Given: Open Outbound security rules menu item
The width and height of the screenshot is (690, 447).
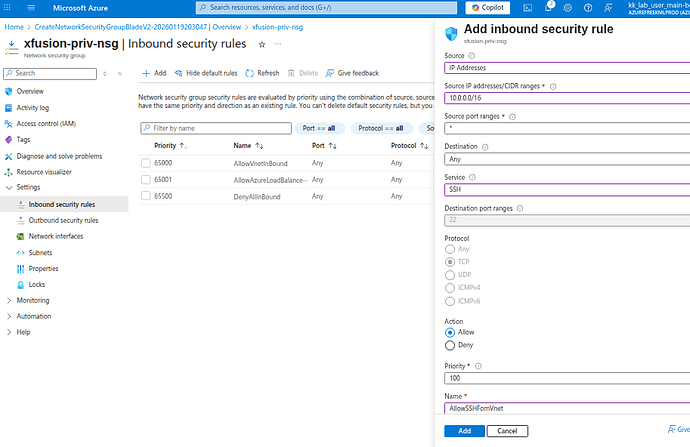Looking at the screenshot, I should click(x=63, y=220).
